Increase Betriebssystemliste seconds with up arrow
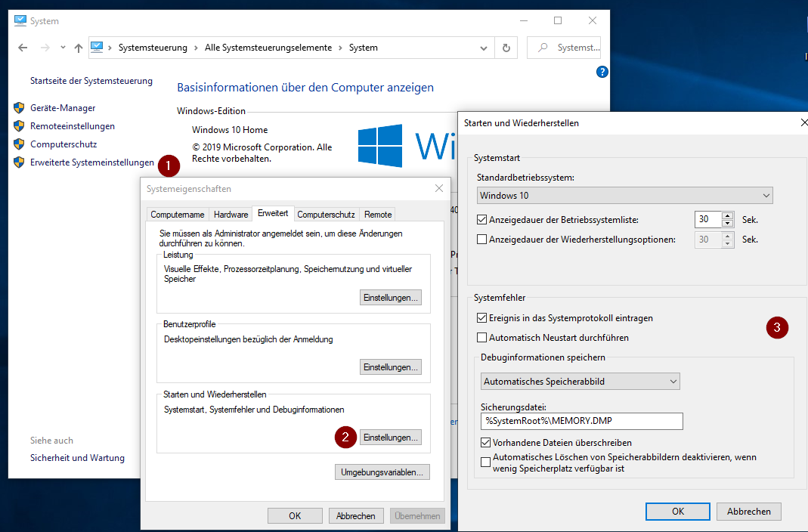 click(728, 216)
